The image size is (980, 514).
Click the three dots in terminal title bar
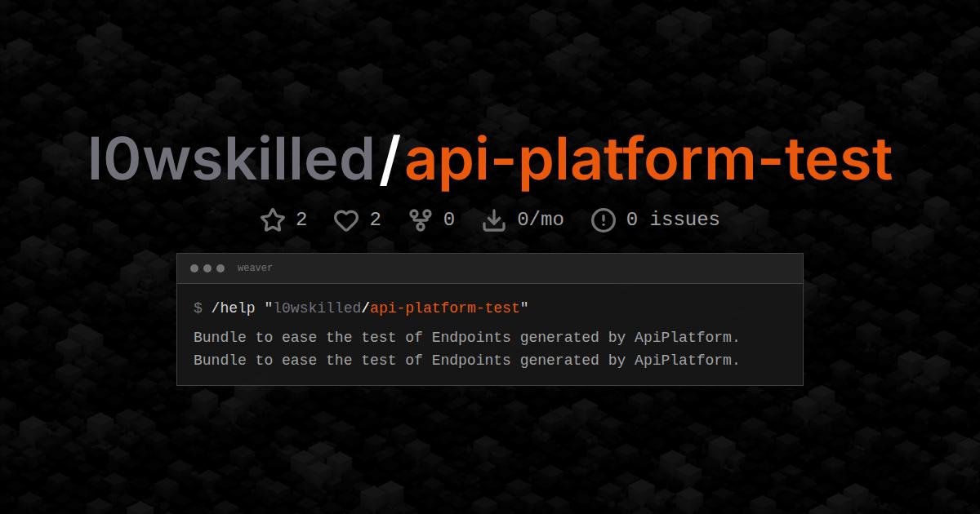pos(207,268)
